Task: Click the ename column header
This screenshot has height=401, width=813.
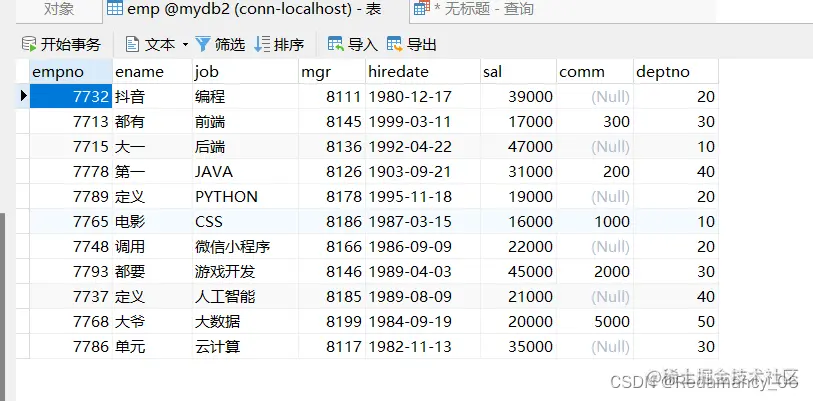Action: (x=152, y=72)
